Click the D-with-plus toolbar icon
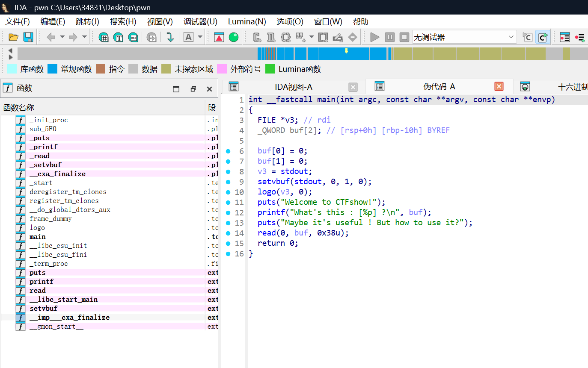The height and width of the screenshot is (368, 588). pyautogui.click(x=271, y=37)
